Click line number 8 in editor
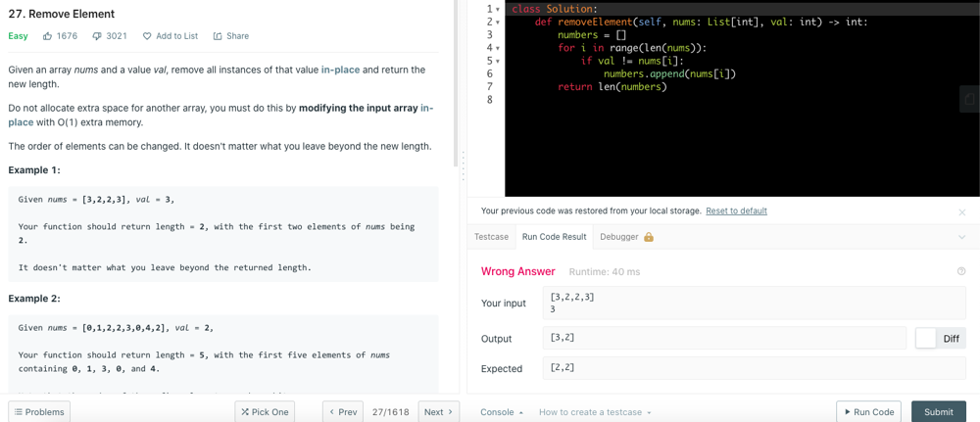980x422 pixels. pos(488,99)
